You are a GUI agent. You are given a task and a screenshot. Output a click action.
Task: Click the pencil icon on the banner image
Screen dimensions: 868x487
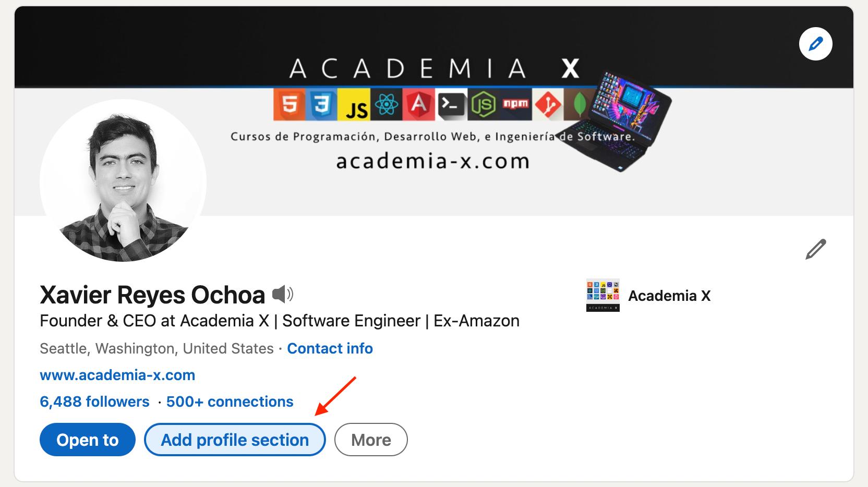816,44
